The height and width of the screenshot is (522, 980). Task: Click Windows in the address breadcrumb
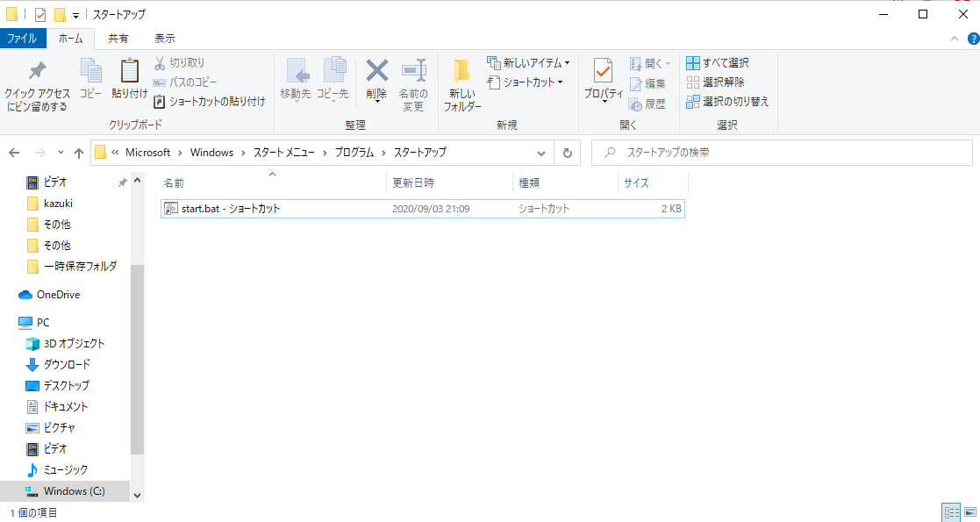pos(211,153)
